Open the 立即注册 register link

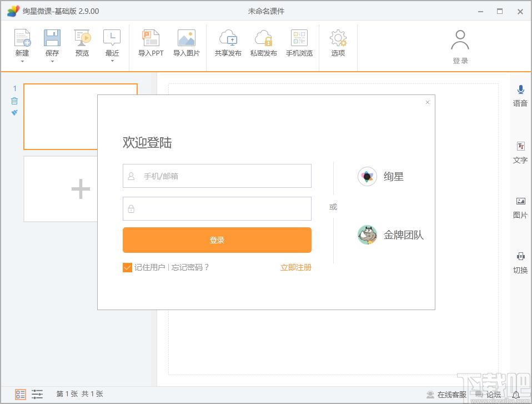[x=296, y=267]
